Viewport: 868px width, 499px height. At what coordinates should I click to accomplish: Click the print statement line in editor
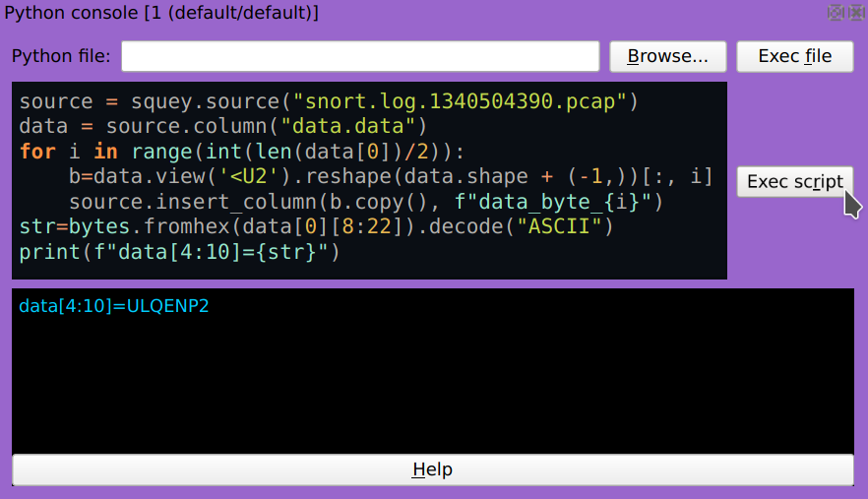[x=179, y=253]
